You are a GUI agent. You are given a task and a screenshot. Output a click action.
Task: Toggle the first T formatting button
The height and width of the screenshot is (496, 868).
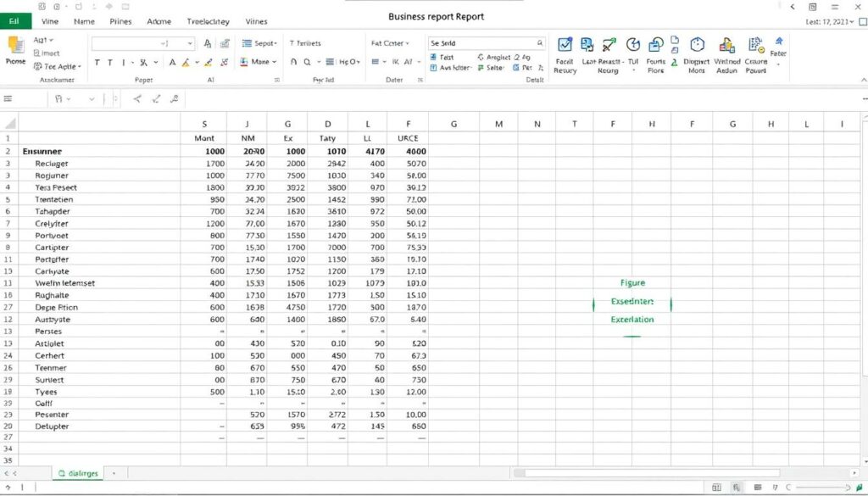click(x=97, y=63)
